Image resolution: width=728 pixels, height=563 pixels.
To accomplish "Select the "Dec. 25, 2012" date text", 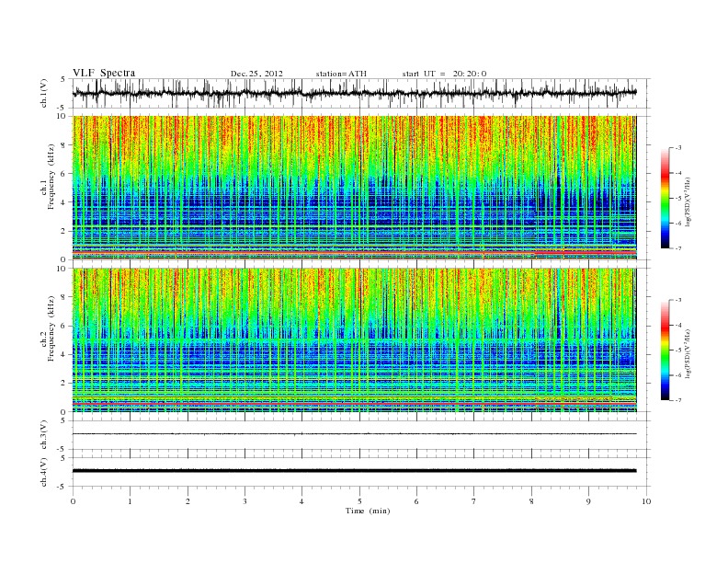I will 256,74.
